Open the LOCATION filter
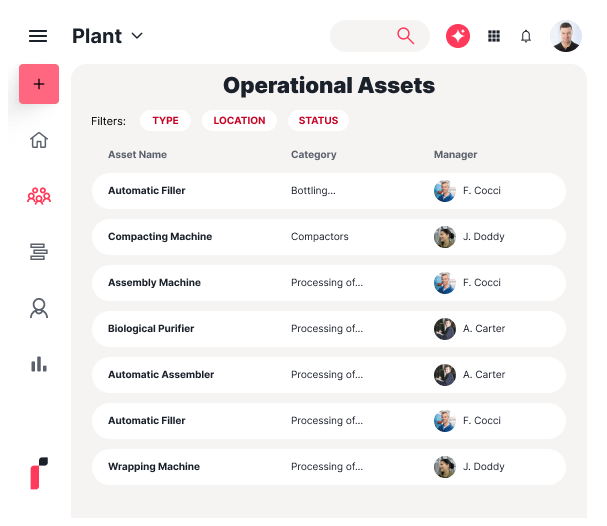 [239, 121]
